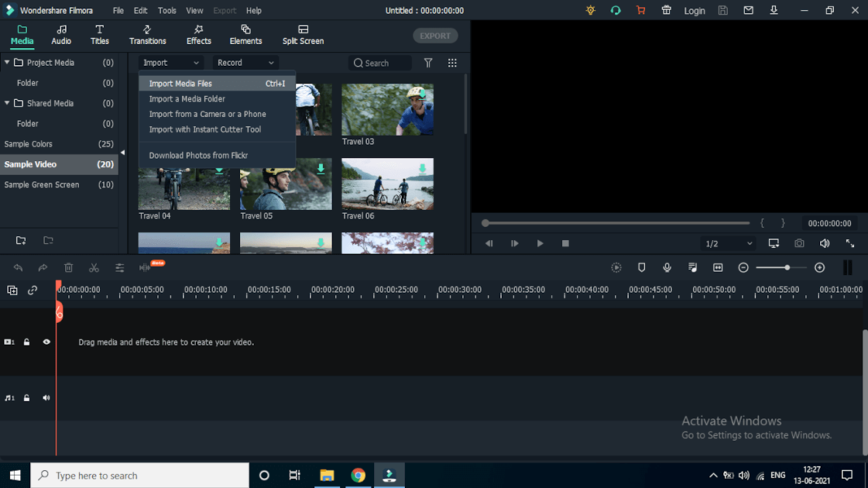Click the Export button
Viewport: 868px width, 488px height.
[x=435, y=35]
